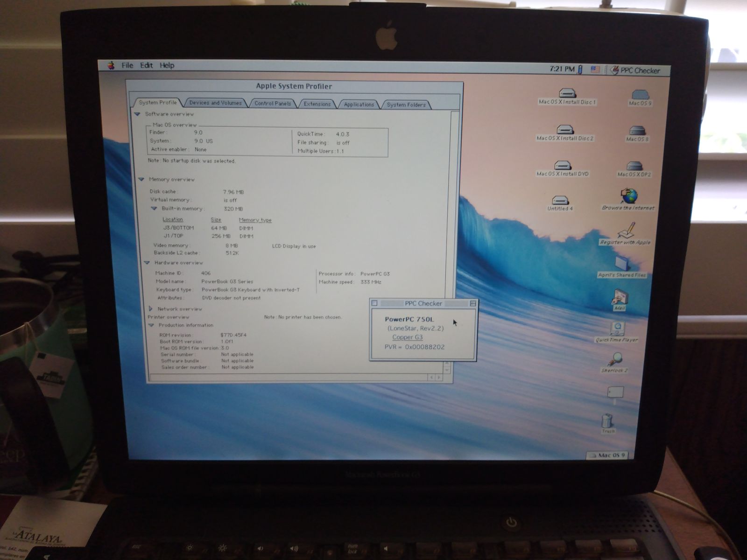Click the 333 MHz machine speed value
Viewport: 747px width, 560px height.
tap(371, 282)
